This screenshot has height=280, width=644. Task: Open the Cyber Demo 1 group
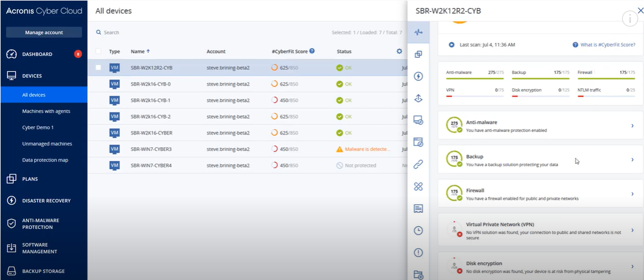tap(38, 127)
